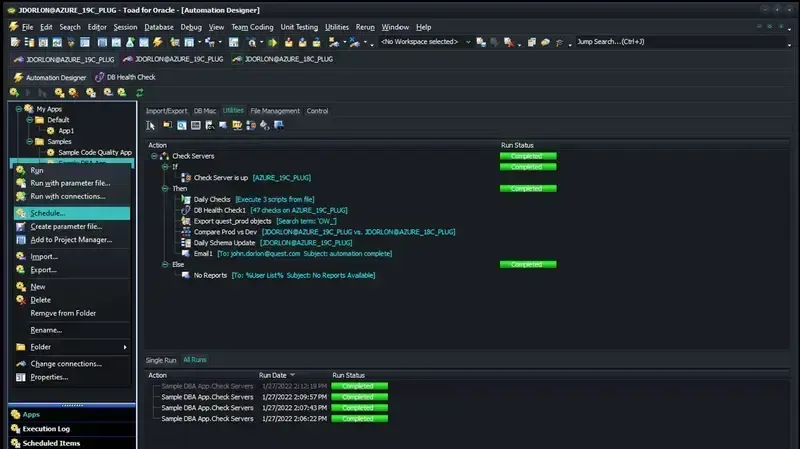Screen dimensions: 800x449
Task: Click the lightning bolt Automation Designer toolbar icon
Action: tap(158, 42)
